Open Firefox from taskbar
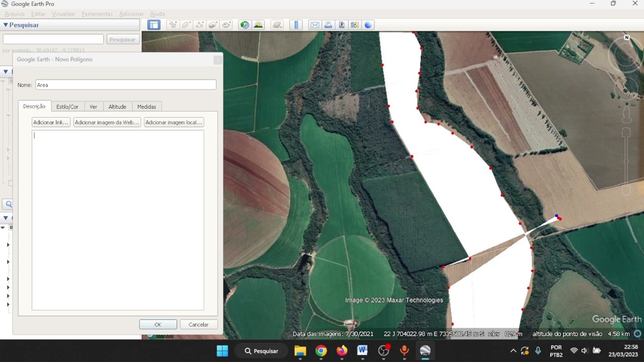Screen dimensions: 644x362 point(342,351)
